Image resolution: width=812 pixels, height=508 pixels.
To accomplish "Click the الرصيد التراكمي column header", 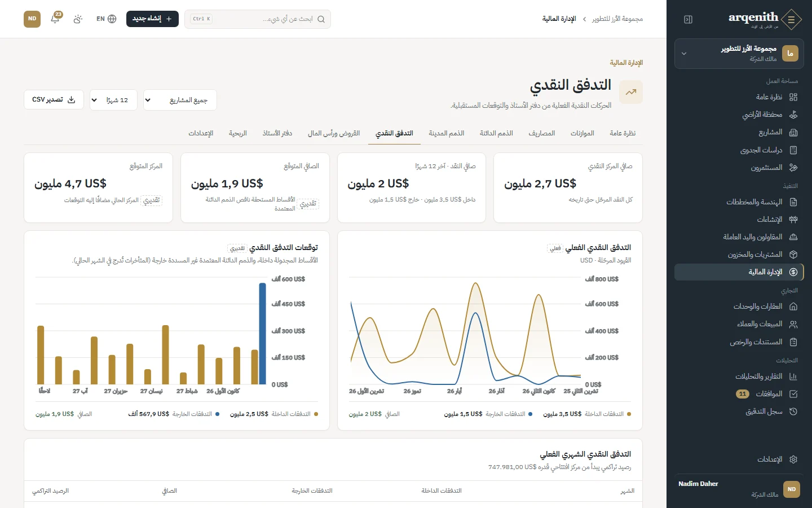I will [x=50, y=491].
